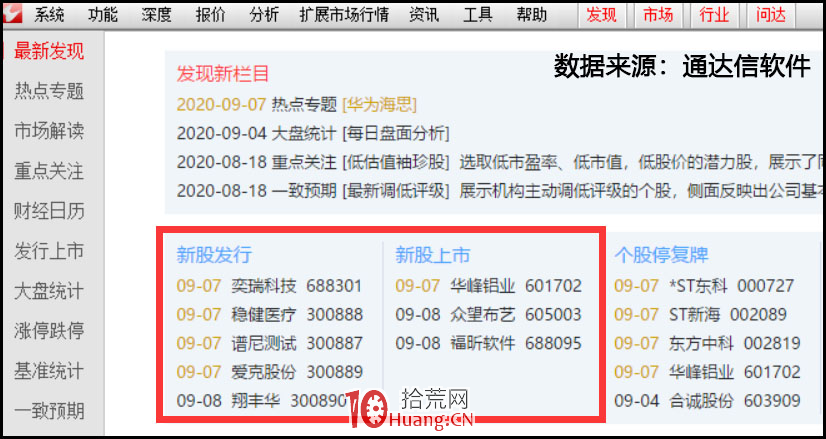
Task: Select 华峰铝业 601702 under 新股上市
Action: coord(488,286)
